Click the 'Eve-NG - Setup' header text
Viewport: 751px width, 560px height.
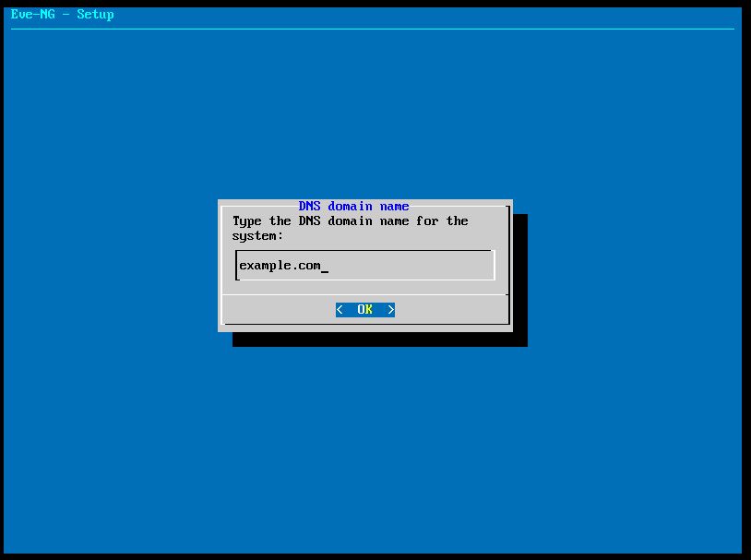(x=62, y=15)
